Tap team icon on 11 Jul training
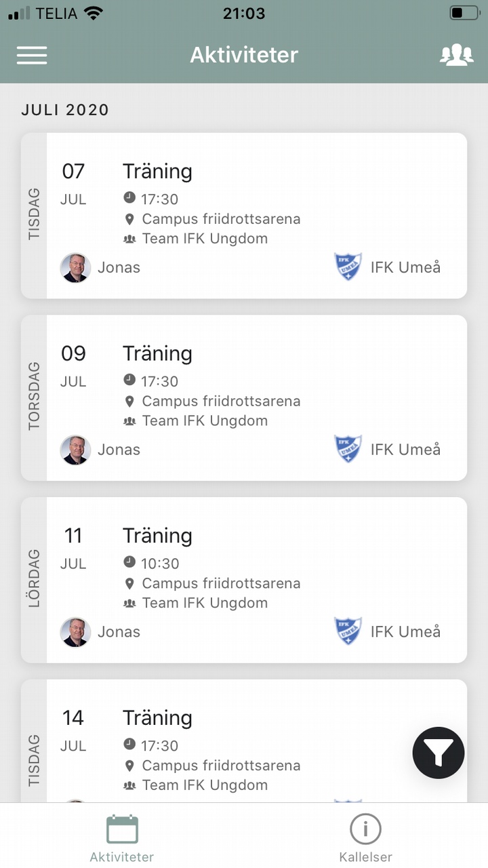Viewport: 488px width, 868px height. click(x=129, y=603)
